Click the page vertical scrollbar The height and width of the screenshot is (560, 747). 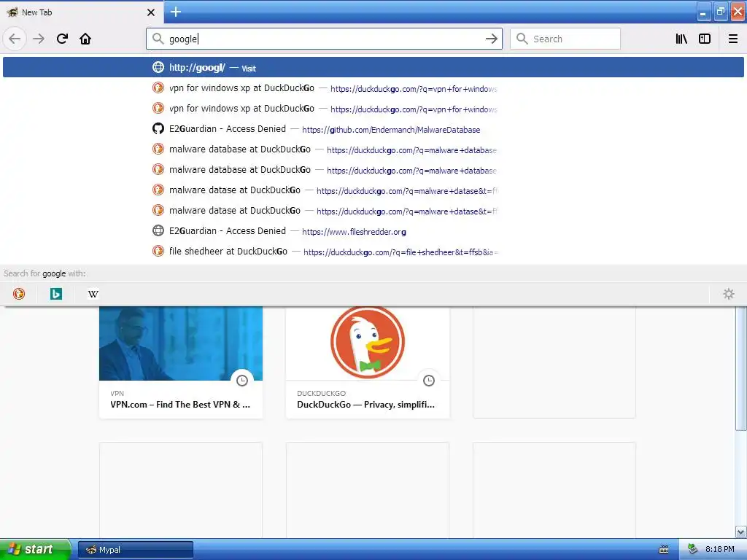pos(741,367)
